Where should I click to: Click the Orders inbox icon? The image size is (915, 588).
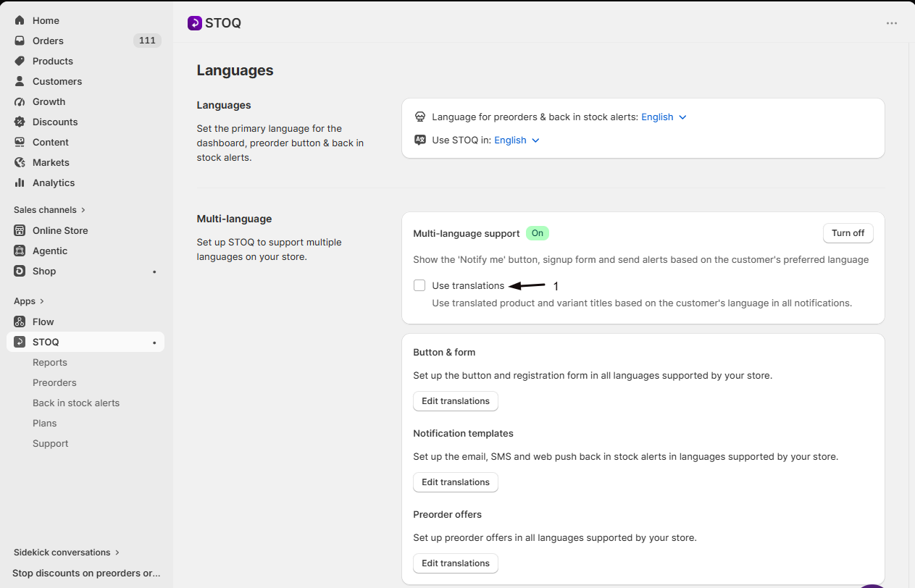[20, 41]
